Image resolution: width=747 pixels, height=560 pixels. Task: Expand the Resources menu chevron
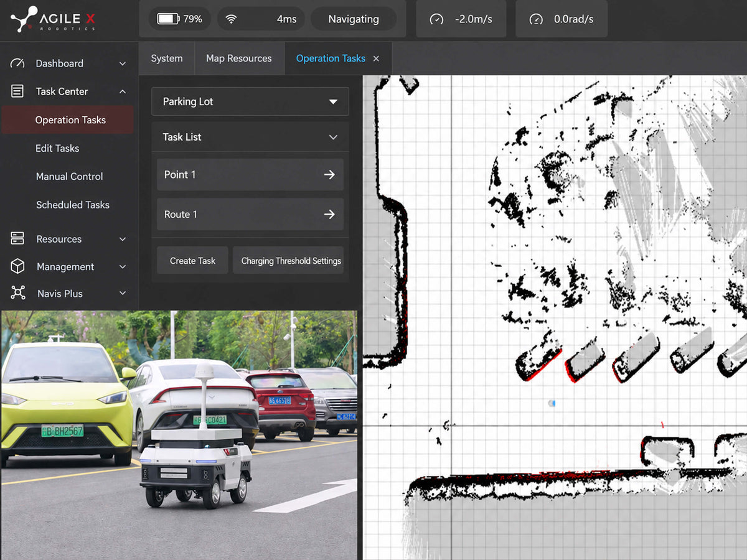pos(123,239)
